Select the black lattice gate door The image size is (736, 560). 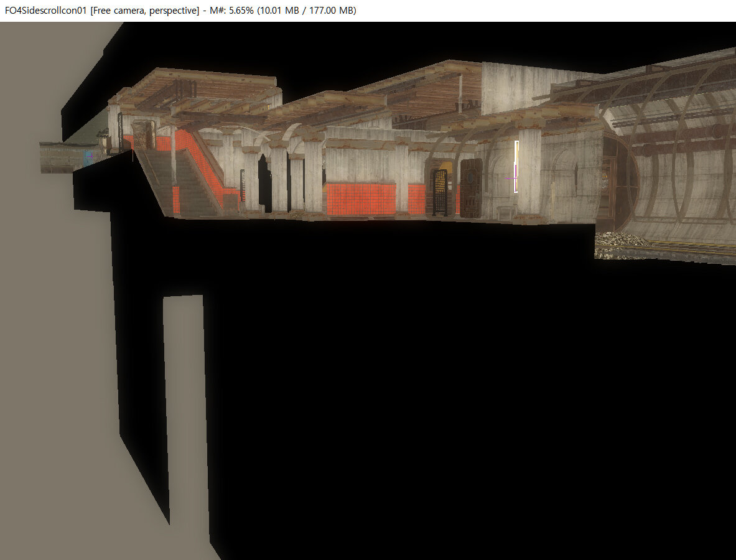439,192
